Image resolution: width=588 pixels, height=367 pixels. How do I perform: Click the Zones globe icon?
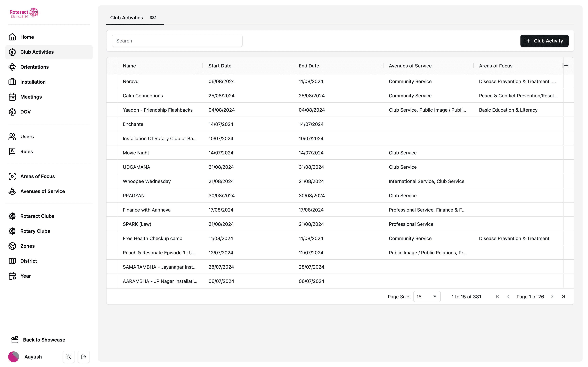(x=12, y=246)
